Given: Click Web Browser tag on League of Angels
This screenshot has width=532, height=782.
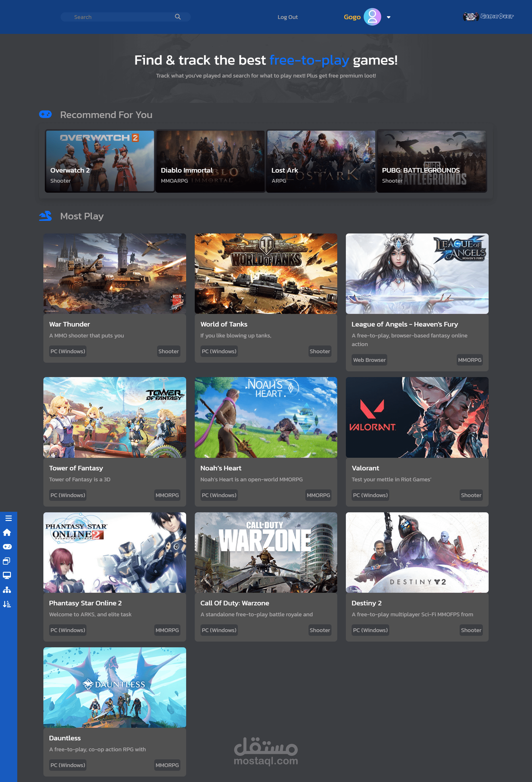Looking at the screenshot, I should [x=369, y=360].
